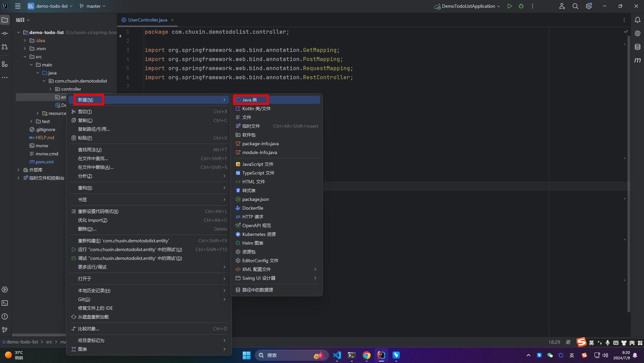Open the main hamburger menu
This screenshot has height=363, width=644.
(x=18, y=6)
